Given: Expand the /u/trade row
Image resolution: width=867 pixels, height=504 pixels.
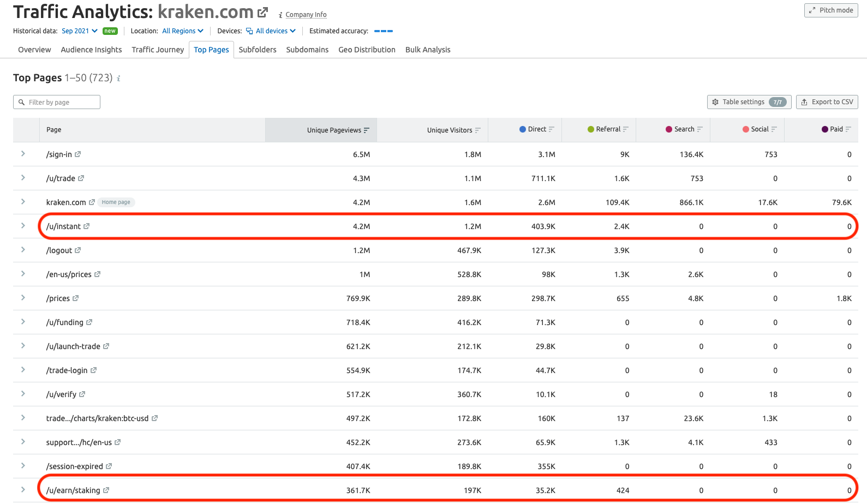Looking at the screenshot, I should click(x=23, y=178).
